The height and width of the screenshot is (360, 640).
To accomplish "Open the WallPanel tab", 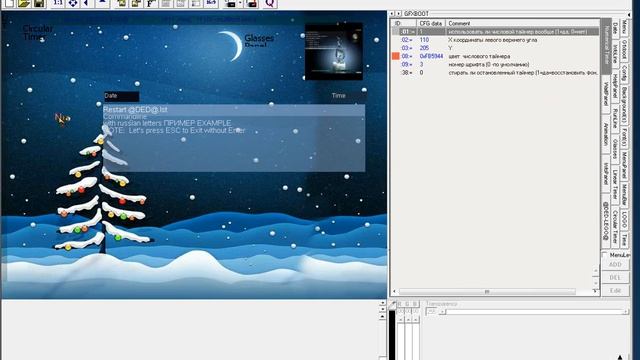I will [607, 94].
